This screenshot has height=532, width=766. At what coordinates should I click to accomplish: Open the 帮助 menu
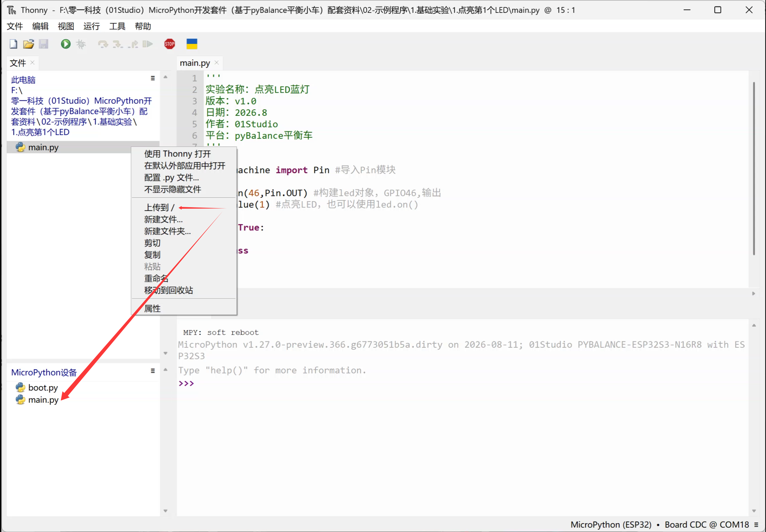click(x=143, y=26)
